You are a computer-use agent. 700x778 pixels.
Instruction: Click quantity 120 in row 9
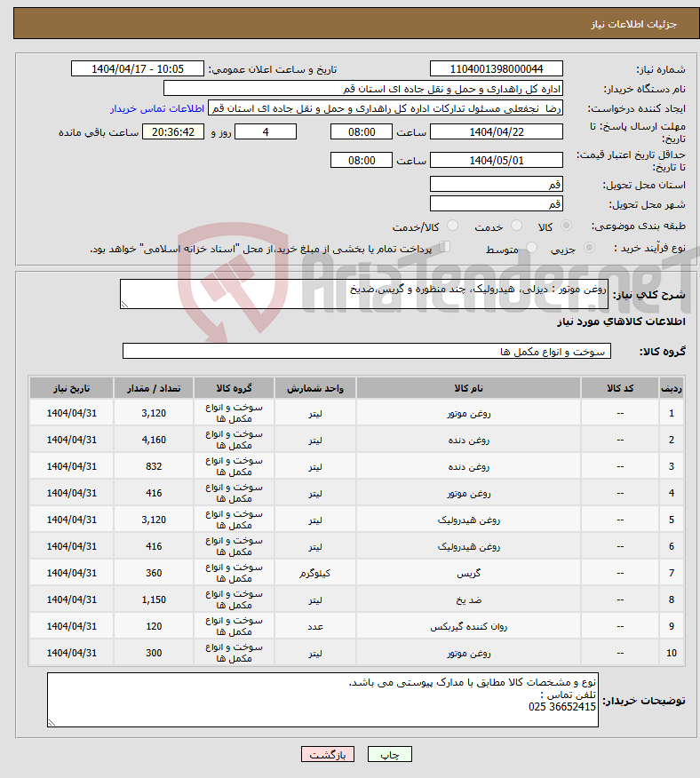[154, 627]
